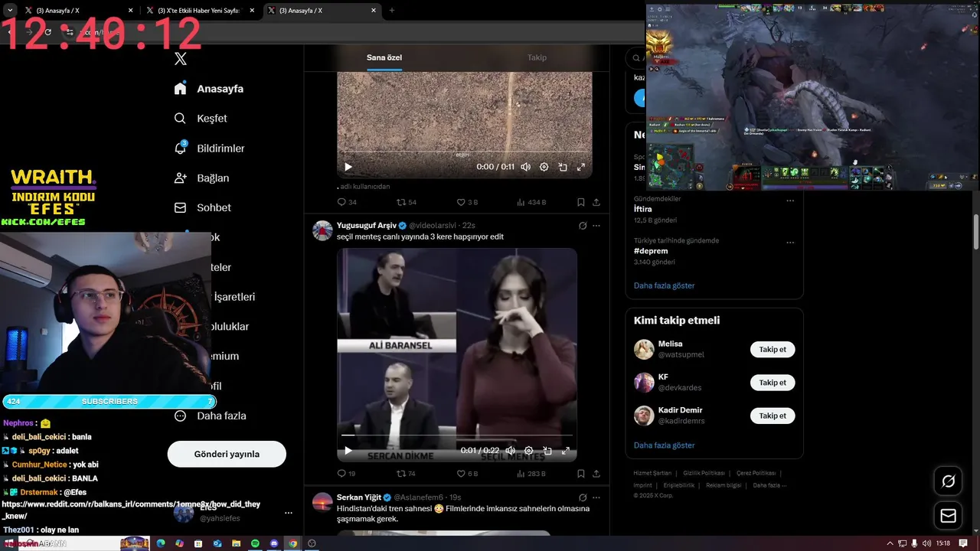Open more options on Yugusuguf Arşiv post
The height and width of the screenshot is (551, 980).
point(596,226)
